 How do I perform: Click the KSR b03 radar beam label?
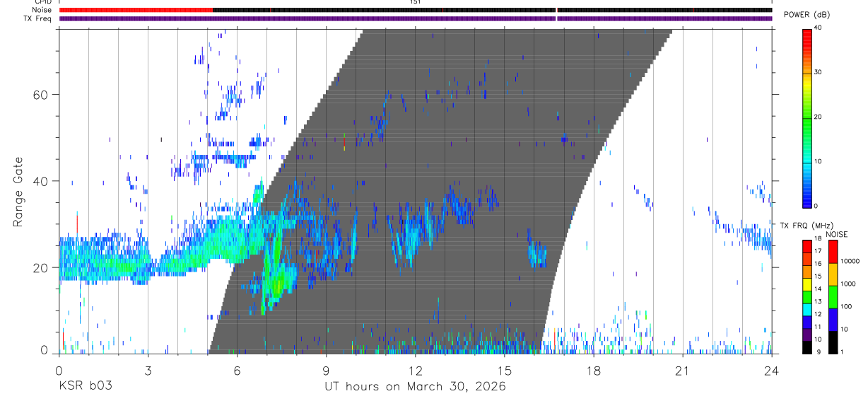85,387
